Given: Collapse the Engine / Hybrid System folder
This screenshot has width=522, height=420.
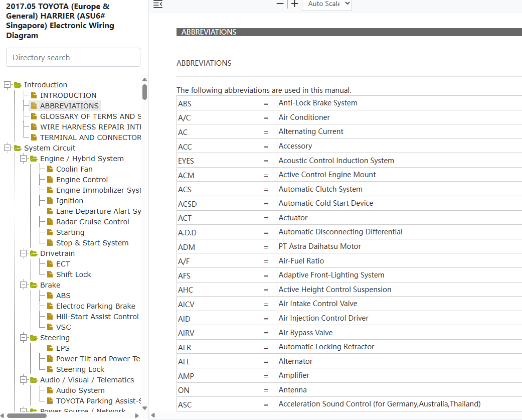Looking at the screenshot, I should point(23,159).
